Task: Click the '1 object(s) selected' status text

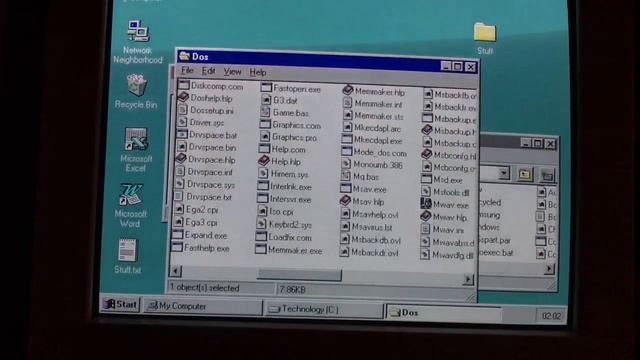Action: [x=204, y=288]
